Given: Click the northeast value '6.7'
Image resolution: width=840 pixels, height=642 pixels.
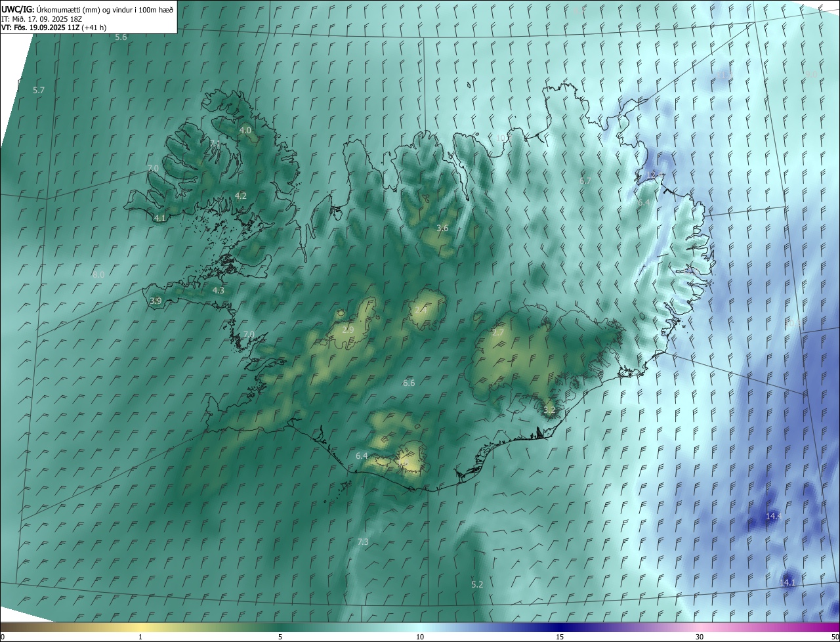Looking at the screenshot, I should (x=585, y=181).
